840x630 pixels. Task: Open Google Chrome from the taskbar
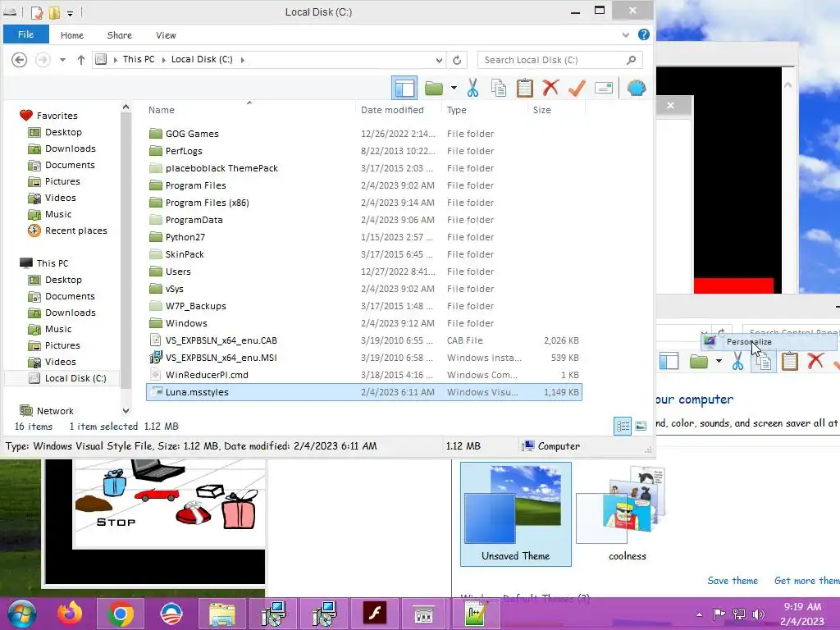tap(121, 614)
